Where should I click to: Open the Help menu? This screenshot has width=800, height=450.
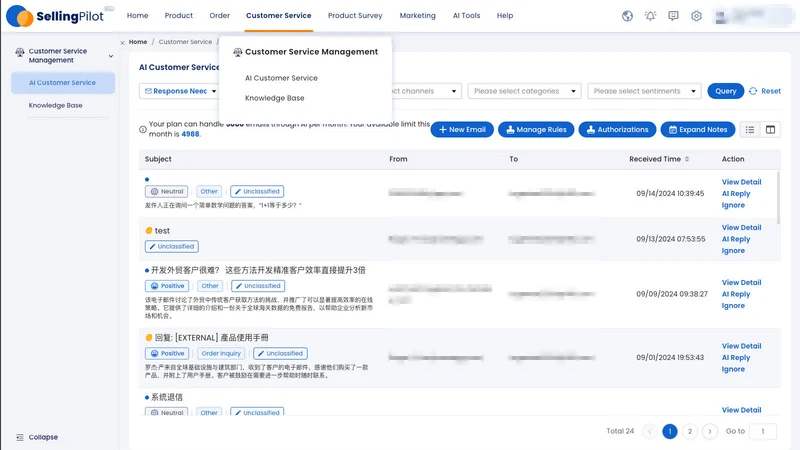point(505,16)
